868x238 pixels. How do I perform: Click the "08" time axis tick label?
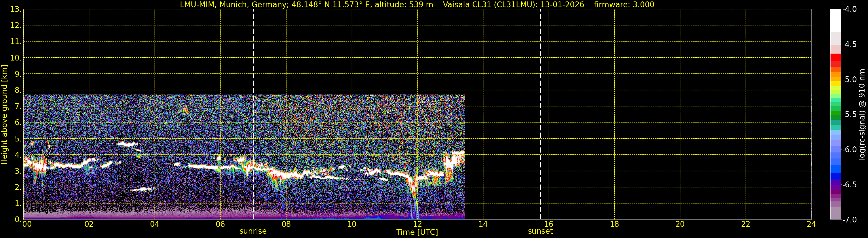click(x=286, y=224)
